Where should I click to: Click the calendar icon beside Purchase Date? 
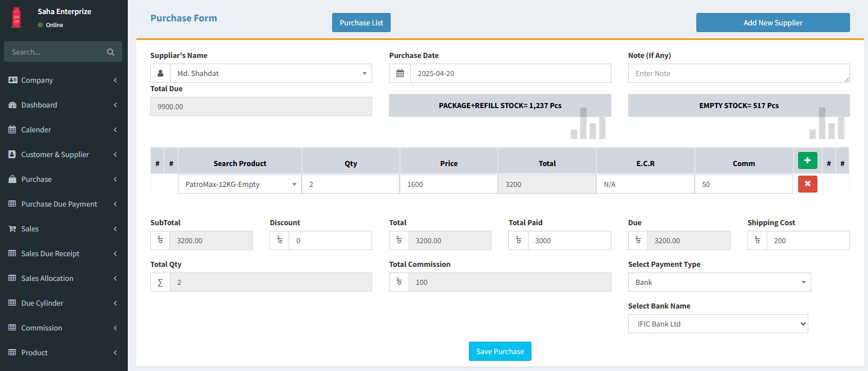(x=400, y=73)
